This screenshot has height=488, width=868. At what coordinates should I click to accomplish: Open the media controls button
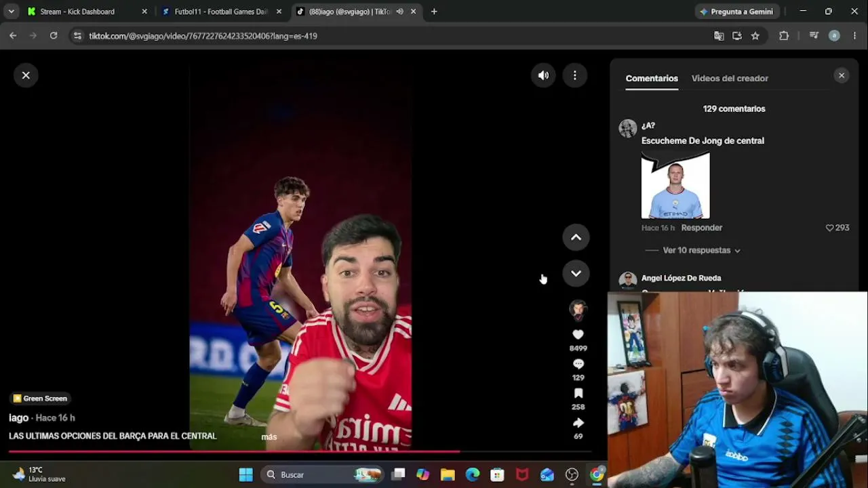tap(814, 36)
